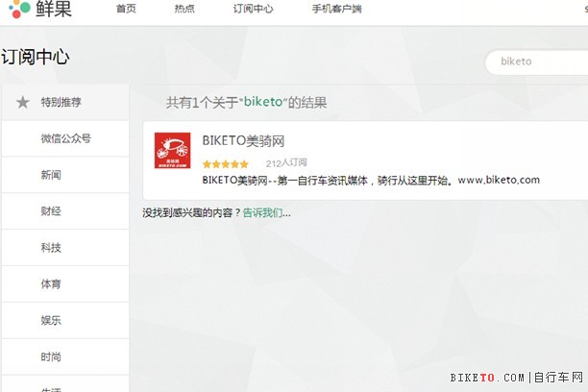Open the 热点 nav tab
The image size is (588, 392).
pyautogui.click(x=185, y=9)
